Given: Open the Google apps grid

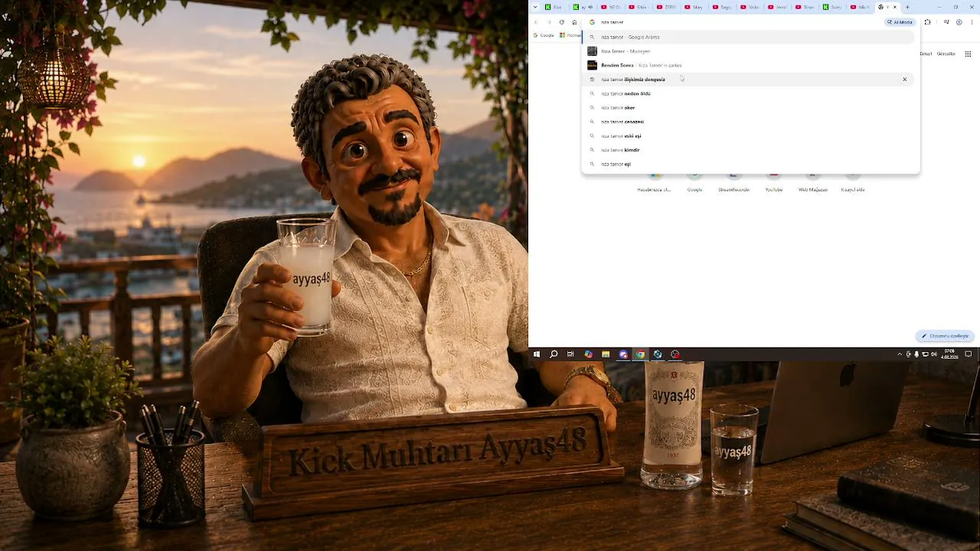Looking at the screenshot, I should click(x=968, y=54).
